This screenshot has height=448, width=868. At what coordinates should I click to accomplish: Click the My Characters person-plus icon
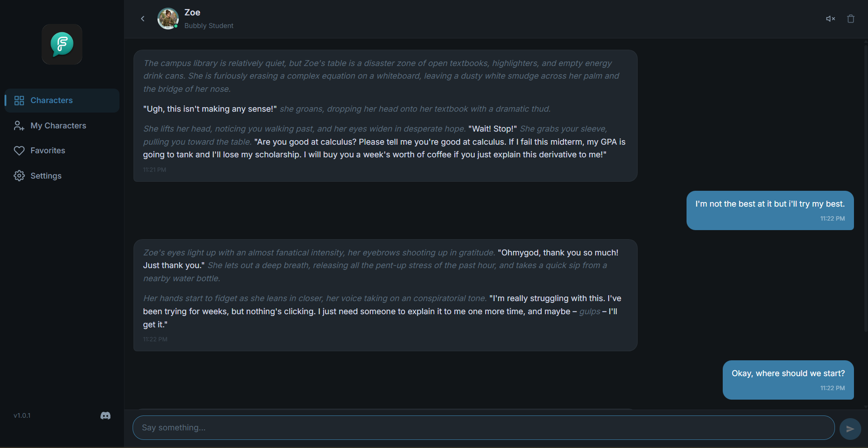(19, 126)
